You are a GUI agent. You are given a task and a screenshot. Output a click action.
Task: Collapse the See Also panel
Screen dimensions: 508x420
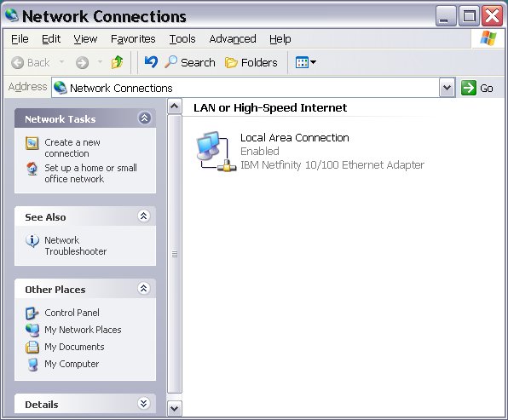point(144,216)
